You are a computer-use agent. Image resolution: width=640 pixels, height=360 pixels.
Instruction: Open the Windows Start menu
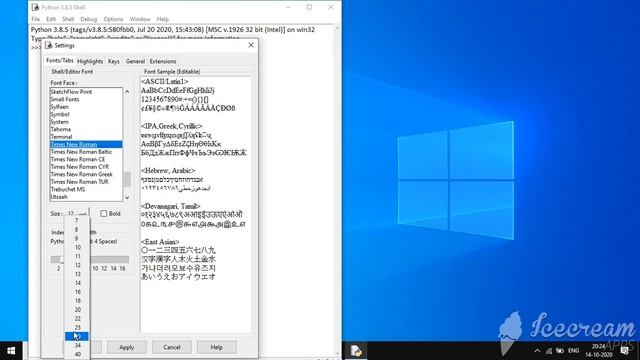pyautogui.click(x=11, y=351)
